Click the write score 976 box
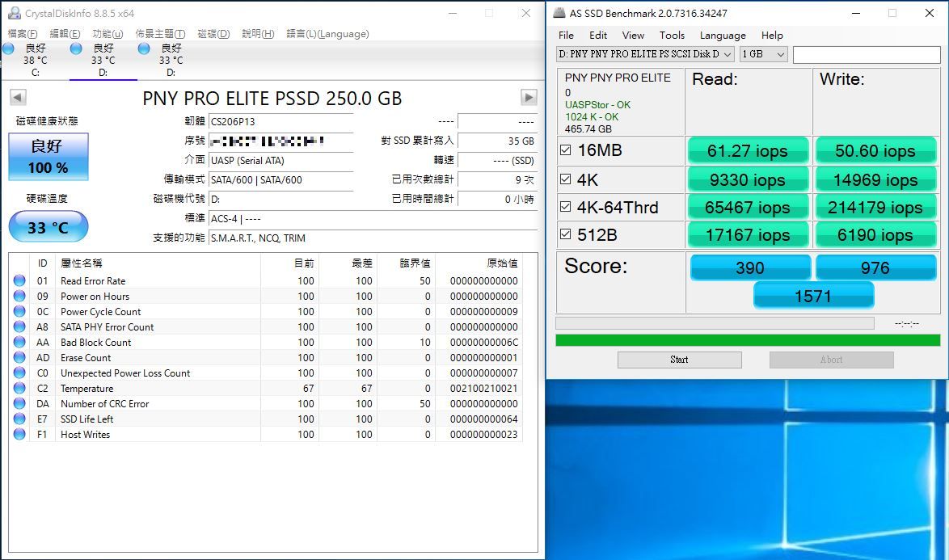The image size is (949, 560). (875, 267)
